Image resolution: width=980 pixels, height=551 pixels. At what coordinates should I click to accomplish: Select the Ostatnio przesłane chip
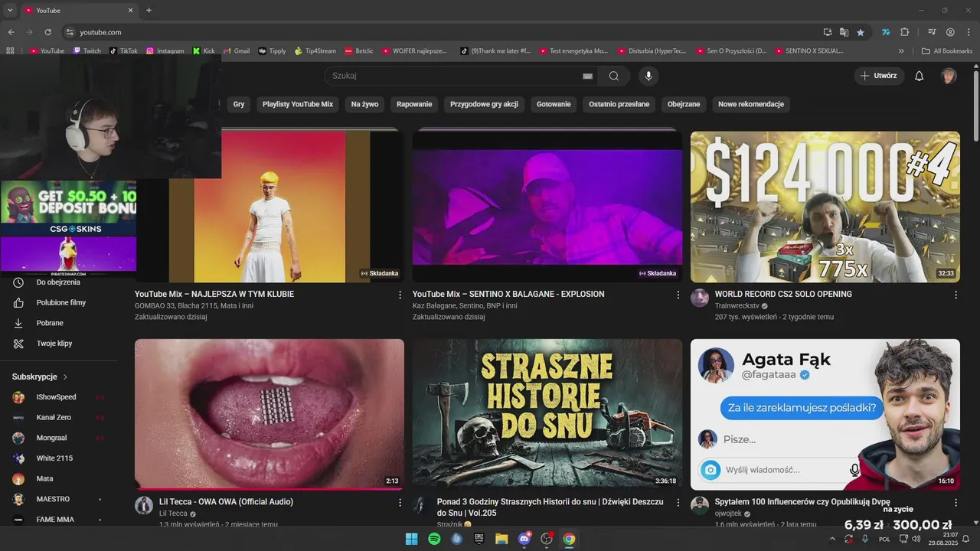coord(619,104)
